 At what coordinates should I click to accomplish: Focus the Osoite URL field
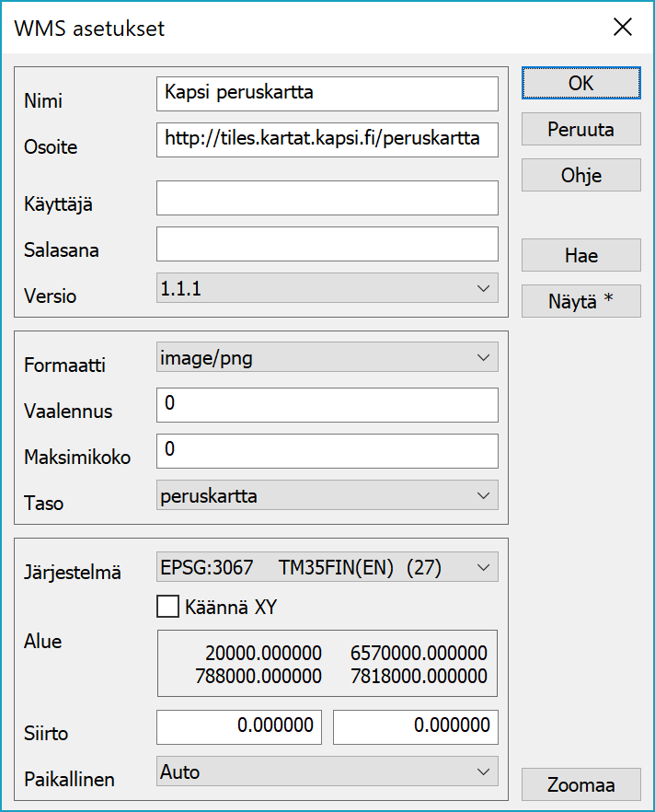[x=327, y=139]
